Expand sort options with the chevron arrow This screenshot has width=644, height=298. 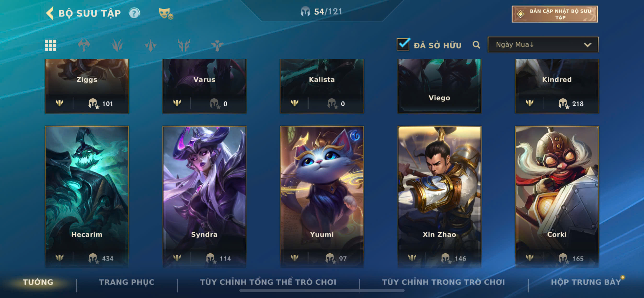[x=587, y=45]
